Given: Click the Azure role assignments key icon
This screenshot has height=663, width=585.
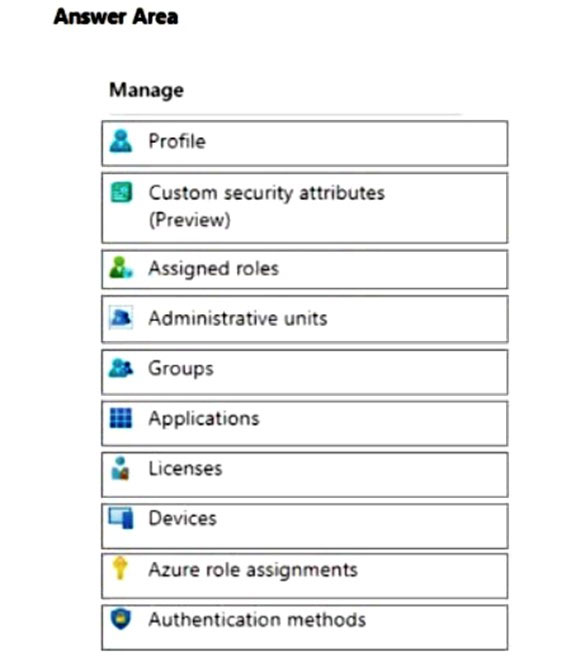Looking at the screenshot, I should coord(120,568).
